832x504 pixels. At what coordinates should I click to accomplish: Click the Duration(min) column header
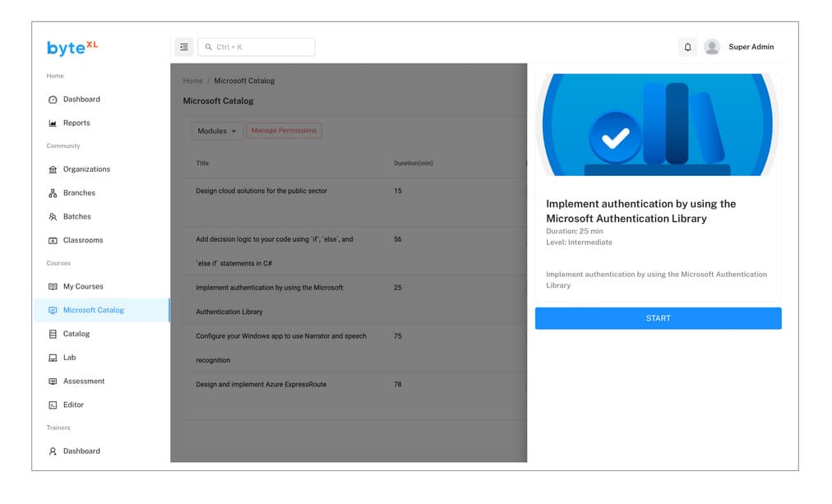414,164
